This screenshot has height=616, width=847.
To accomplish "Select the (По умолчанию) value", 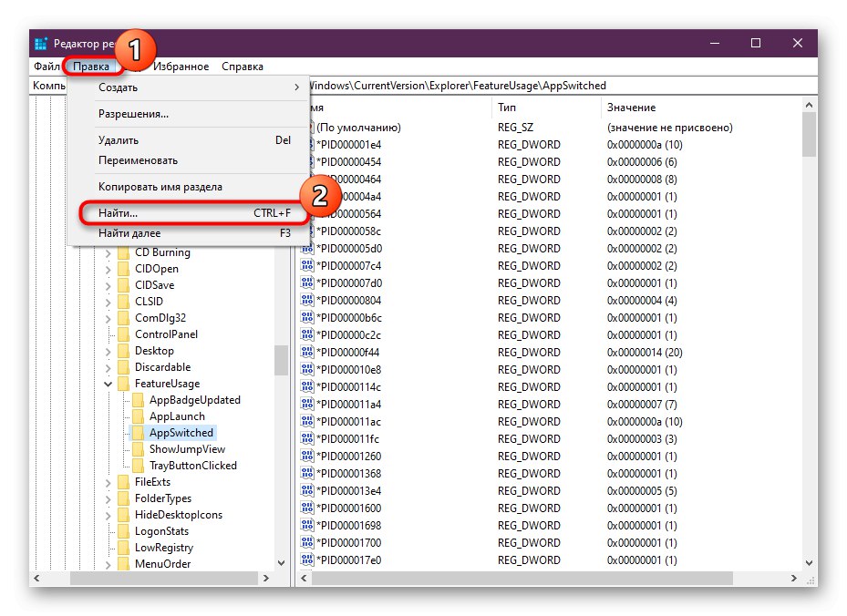I will [x=358, y=128].
